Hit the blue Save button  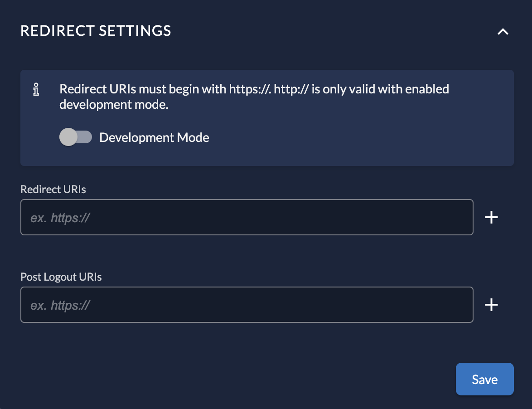coord(484,379)
